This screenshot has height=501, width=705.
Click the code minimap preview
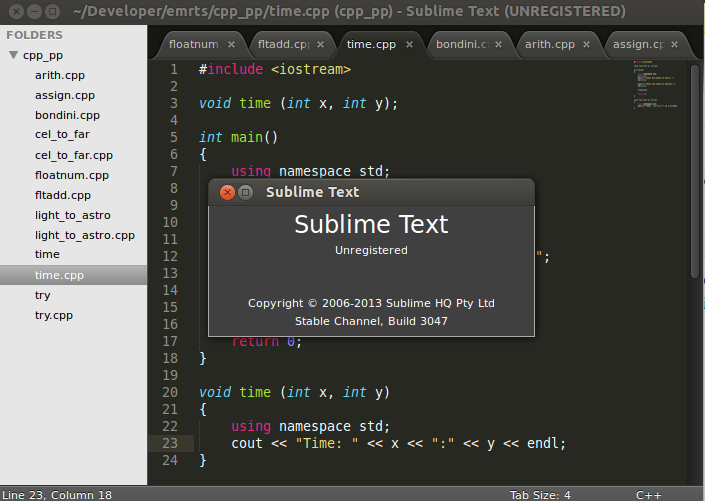[655, 85]
